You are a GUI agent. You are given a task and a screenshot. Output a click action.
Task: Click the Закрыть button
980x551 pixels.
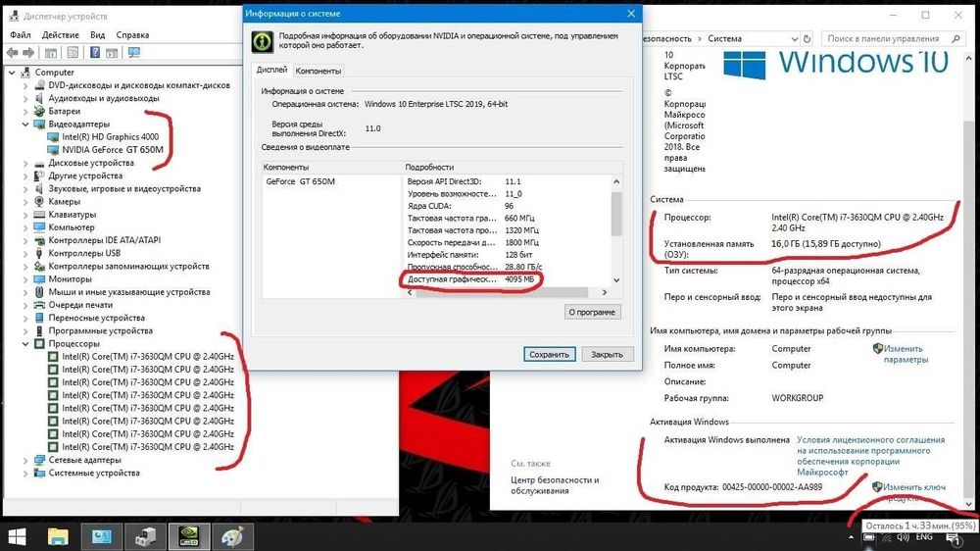coord(607,354)
